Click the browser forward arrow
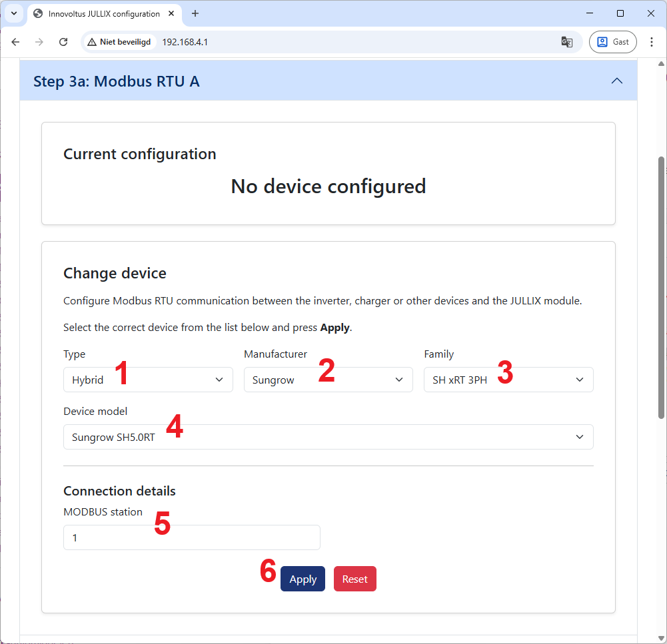This screenshot has width=667, height=644. (x=39, y=42)
